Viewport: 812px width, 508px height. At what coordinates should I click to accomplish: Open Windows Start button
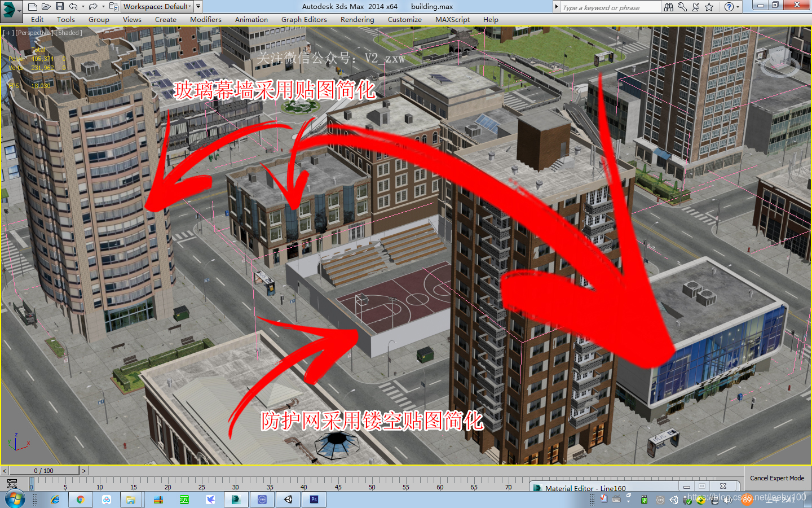click(x=15, y=500)
